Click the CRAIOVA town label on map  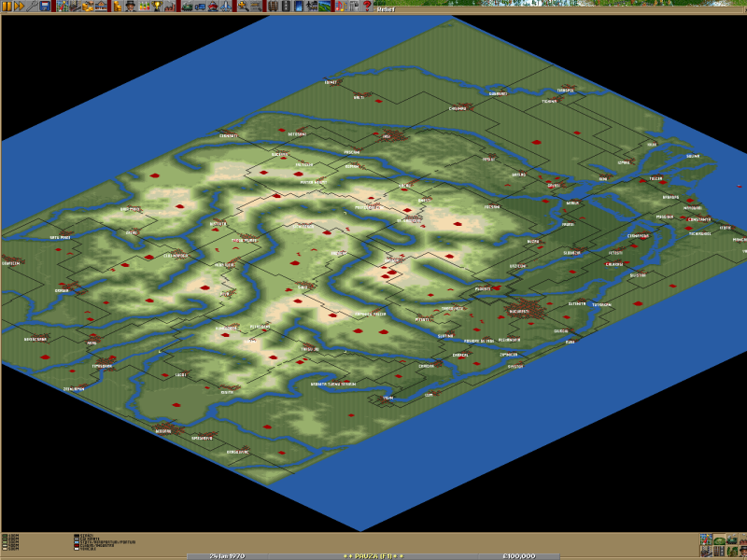(x=427, y=366)
